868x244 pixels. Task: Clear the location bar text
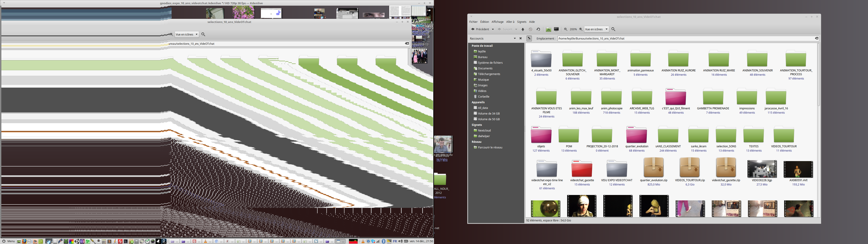816,38
